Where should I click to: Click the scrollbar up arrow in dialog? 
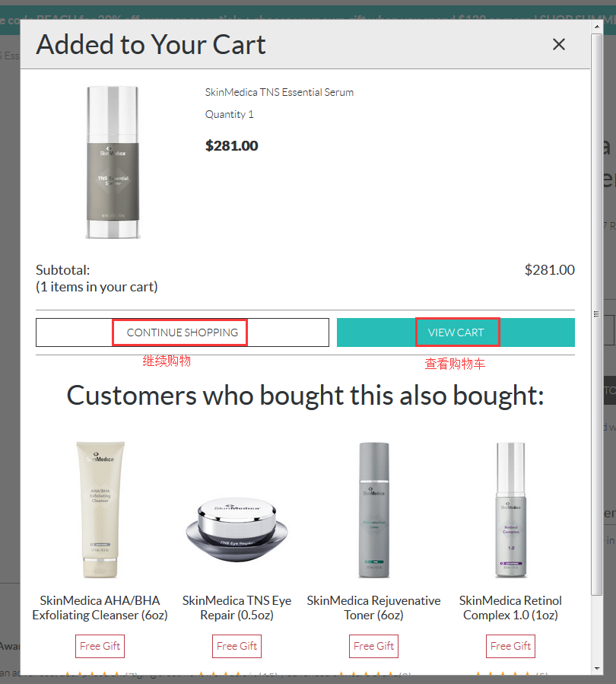pos(596,27)
